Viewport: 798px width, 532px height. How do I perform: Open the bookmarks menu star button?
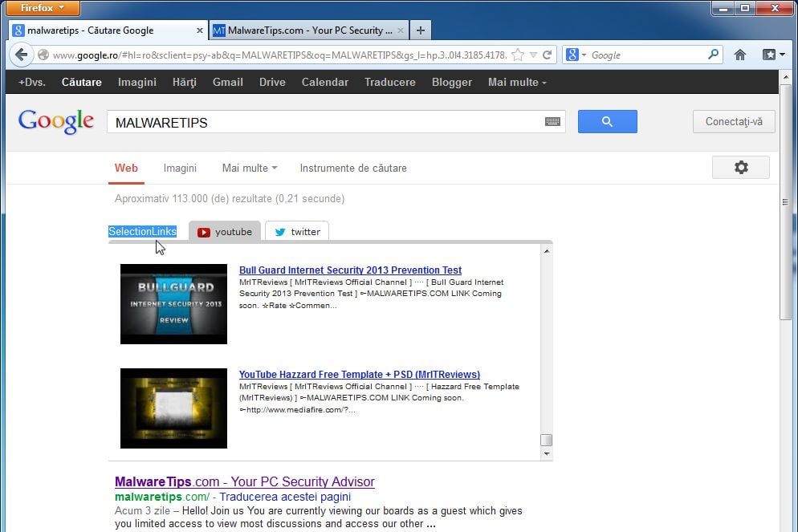(x=774, y=55)
